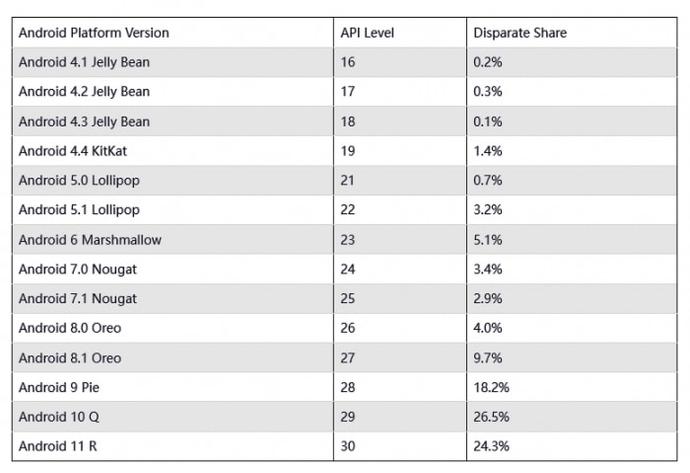Screen dimensions: 690x473
Task: Select the Android 4.1 Jelly Bean cell
Action: (x=84, y=62)
